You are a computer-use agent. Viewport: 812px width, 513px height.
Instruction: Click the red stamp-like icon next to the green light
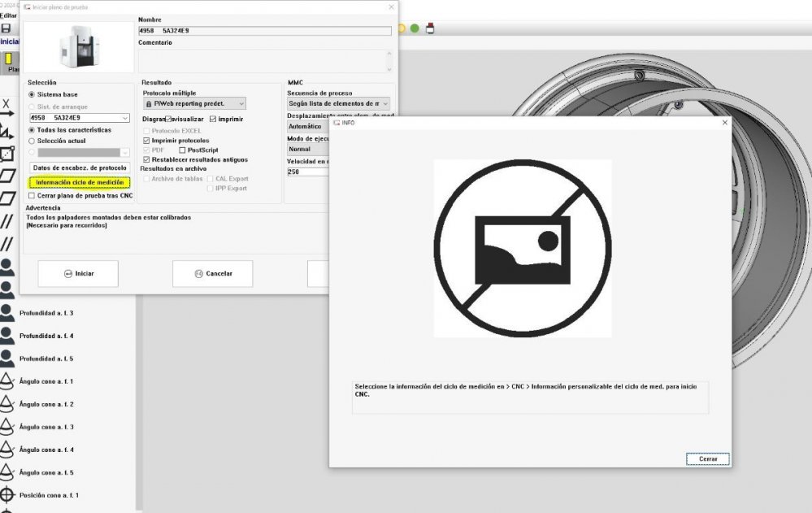tap(430, 28)
